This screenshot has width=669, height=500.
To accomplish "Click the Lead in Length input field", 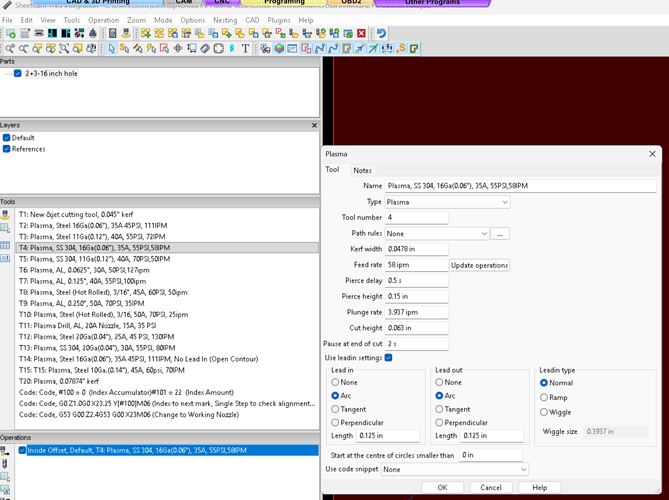I will 388,436.
